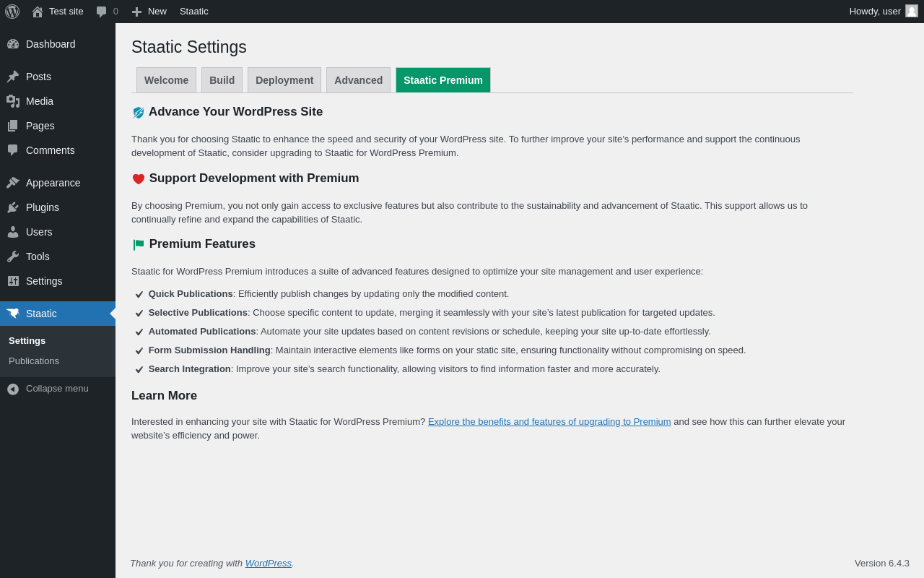Select the Staatic sidebar menu item
Image resolution: width=924 pixels, height=578 pixels.
click(x=58, y=314)
